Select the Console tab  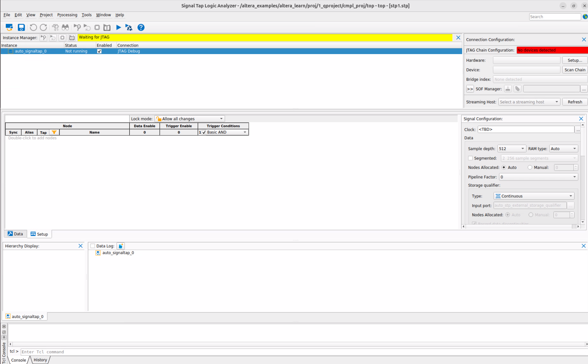click(19, 360)
